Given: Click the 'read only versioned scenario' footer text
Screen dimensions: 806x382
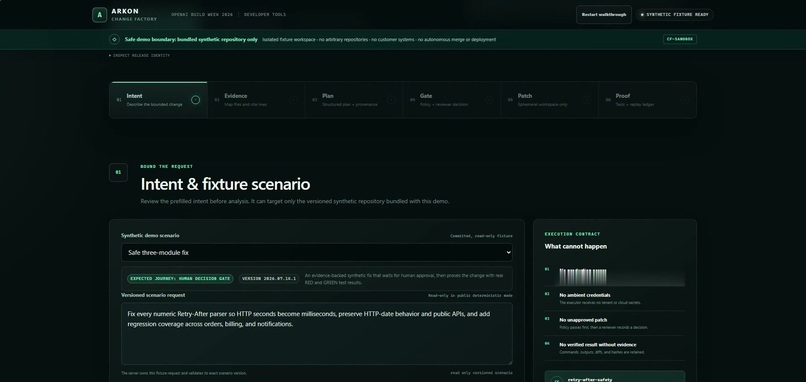Looking at the screenshot, I should pyautogui.click(x=481, y=373).
